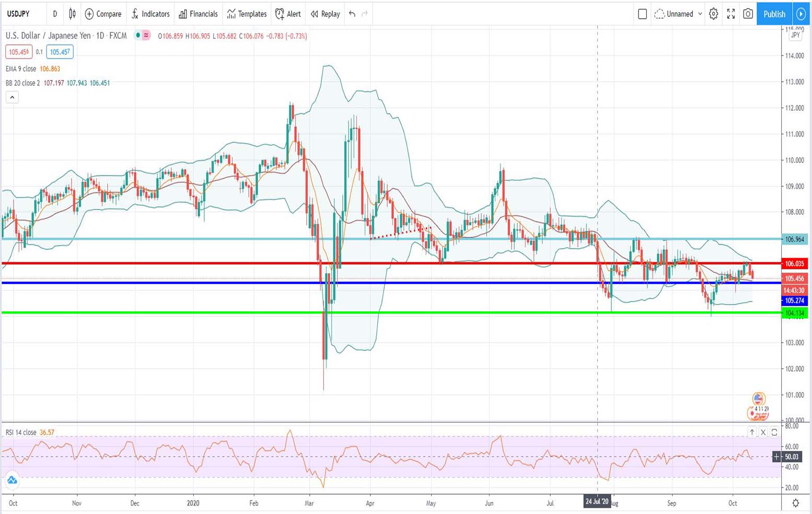812x514 pixels.
Task: Open axis settings gear at bottom right
Action: pos(795,503)
